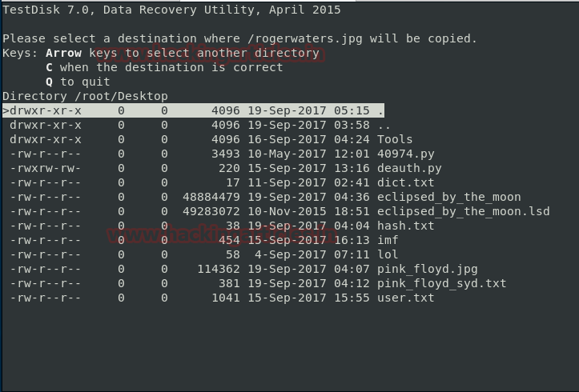
Task: Select the pink_floyd.jpg file row
Action: point(243,269)
